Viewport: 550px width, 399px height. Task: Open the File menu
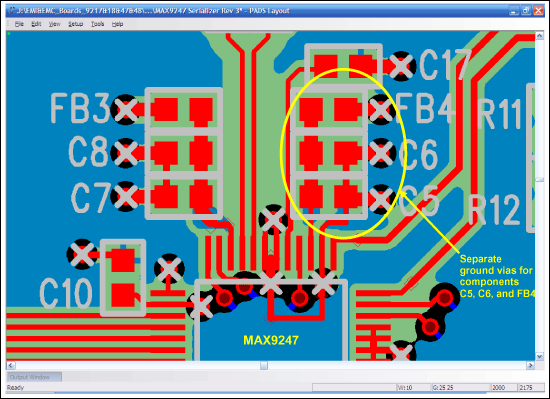[19, 24]
